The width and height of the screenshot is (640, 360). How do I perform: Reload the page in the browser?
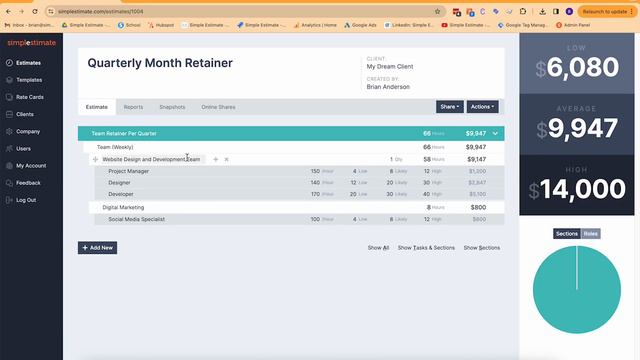[35, 11]
